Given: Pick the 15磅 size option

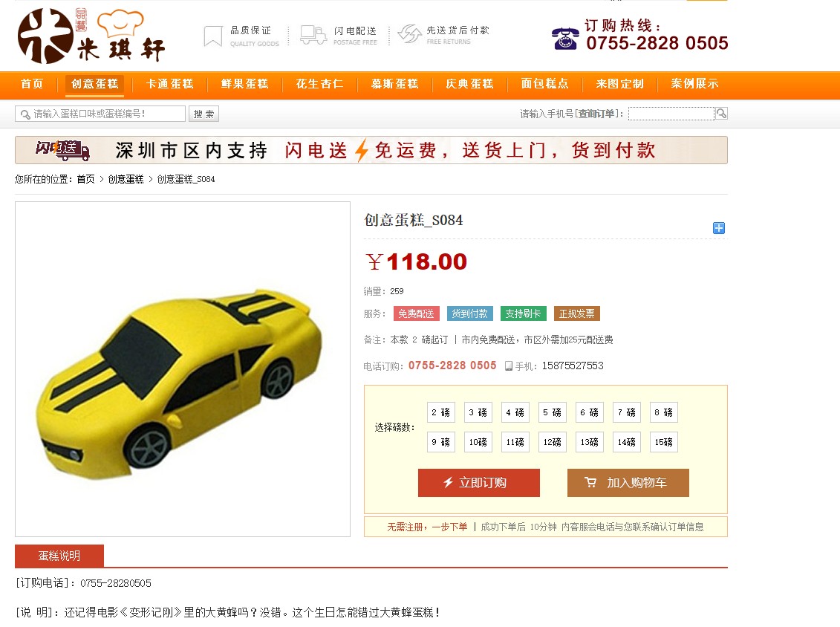Looking at the screenshot, I should pyautogui.click(x=664, y=442).
